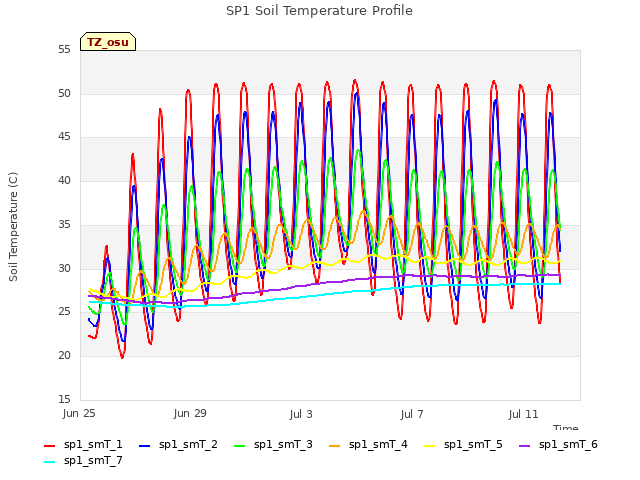Toggle the sp1_smT_4 legend entry
The width and height of the screenshot is (640, 480).
(368, 444)
